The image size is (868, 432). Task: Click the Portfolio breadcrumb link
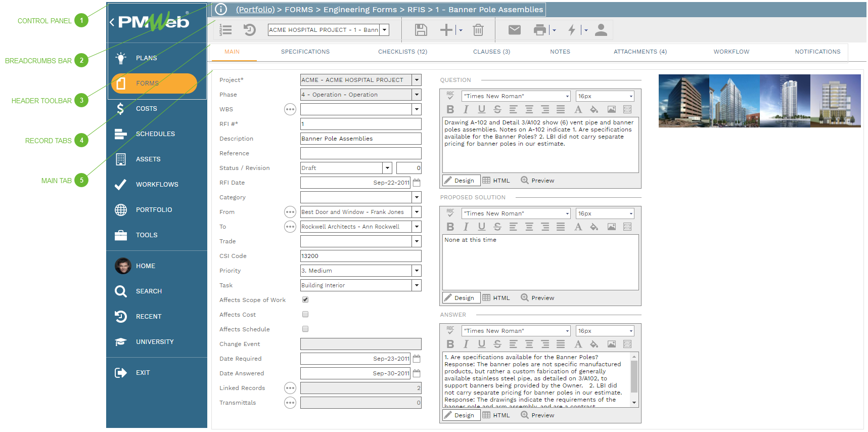point(255,10)
